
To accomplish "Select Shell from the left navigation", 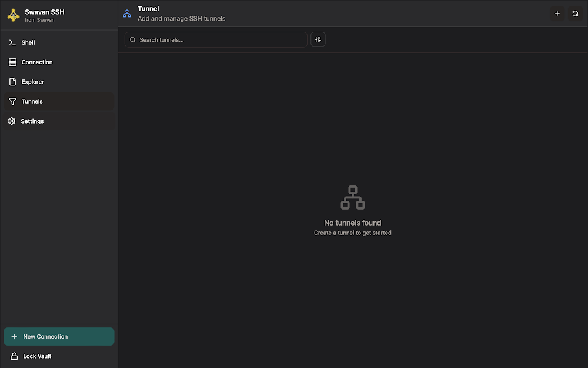I will 27,42.
